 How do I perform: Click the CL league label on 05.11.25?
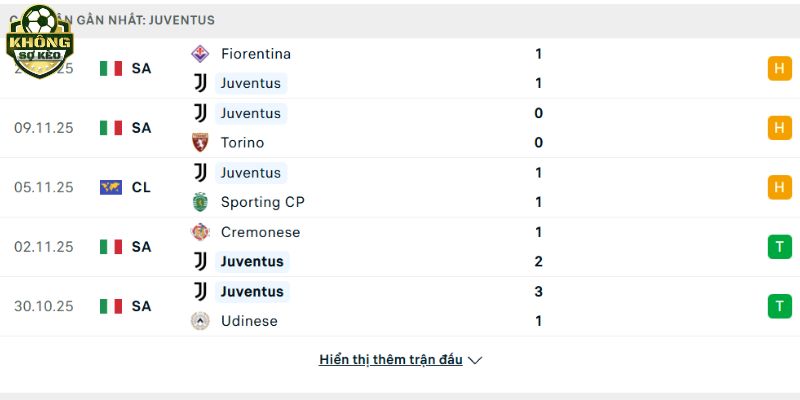coord(141,187)
